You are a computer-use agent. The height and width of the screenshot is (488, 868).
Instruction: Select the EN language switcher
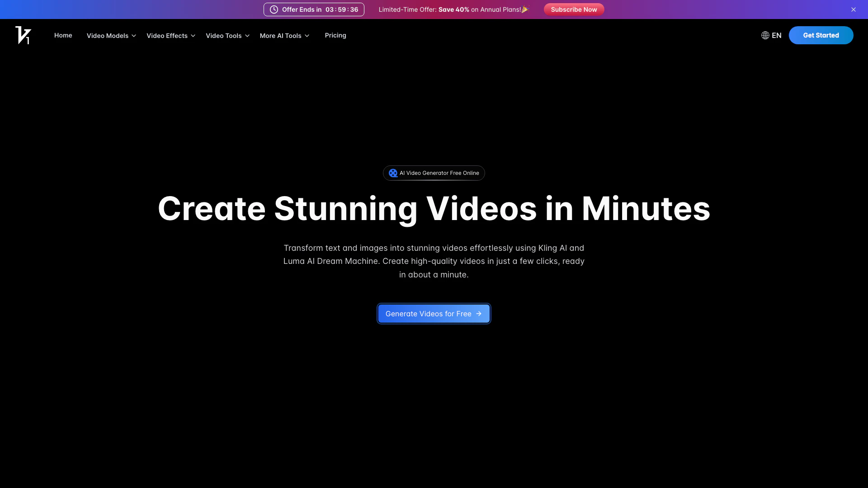[x=776, y=35]
